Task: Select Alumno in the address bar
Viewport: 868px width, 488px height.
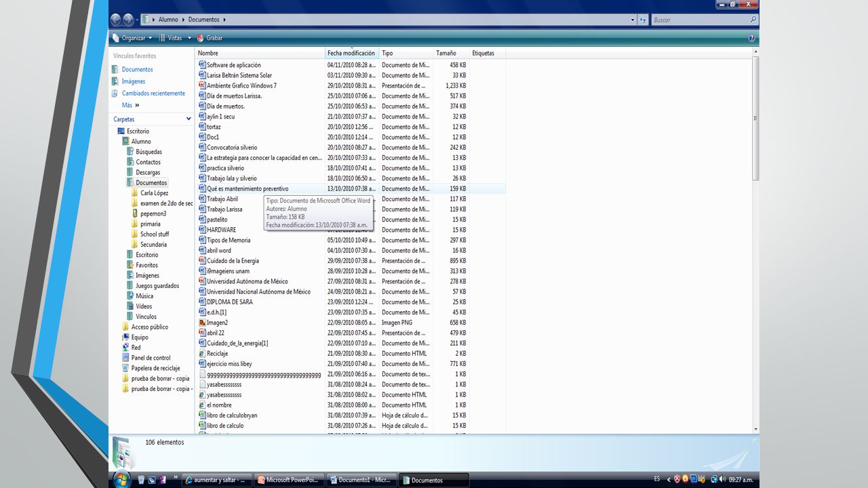Action: tap(168, 20)
